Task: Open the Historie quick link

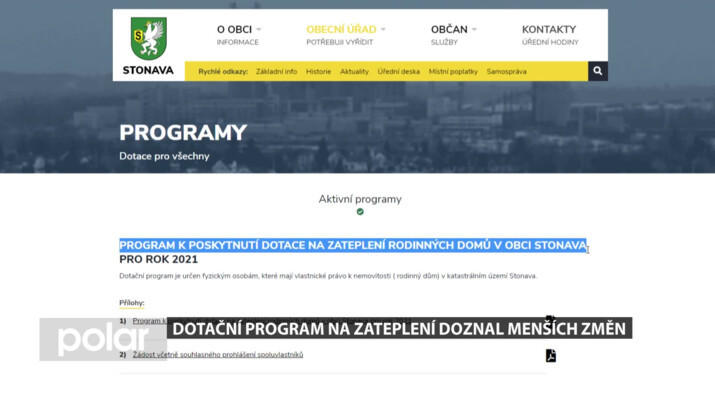Action: pos(318,72)
